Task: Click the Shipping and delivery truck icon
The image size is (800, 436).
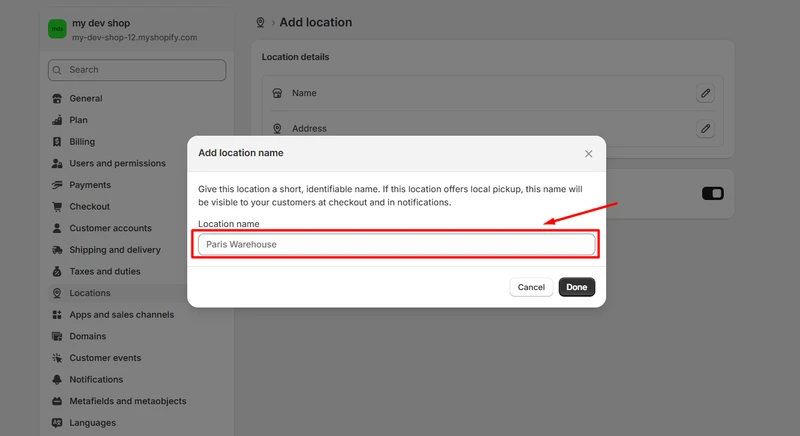Action: (57, 250)
